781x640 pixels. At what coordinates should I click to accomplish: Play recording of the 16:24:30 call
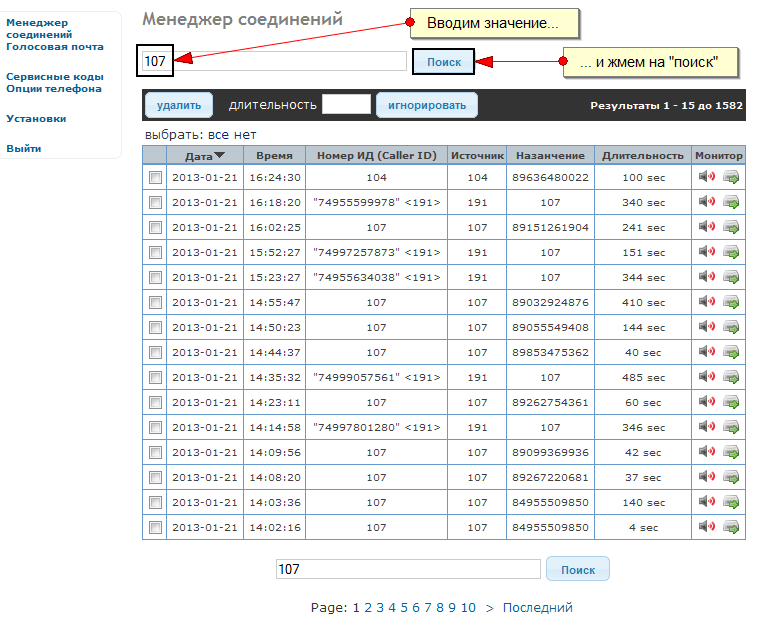[x=707, y=177]
